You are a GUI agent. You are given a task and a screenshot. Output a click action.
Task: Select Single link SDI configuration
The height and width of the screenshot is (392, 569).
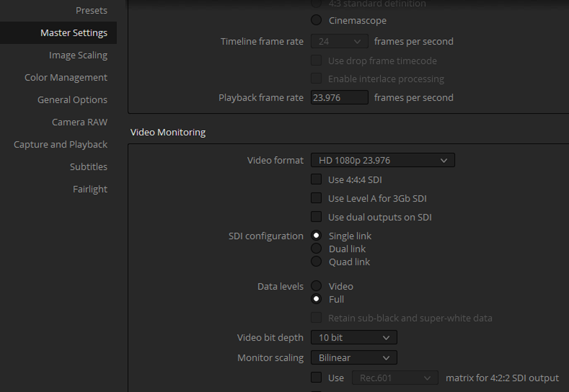coord(316,235)
